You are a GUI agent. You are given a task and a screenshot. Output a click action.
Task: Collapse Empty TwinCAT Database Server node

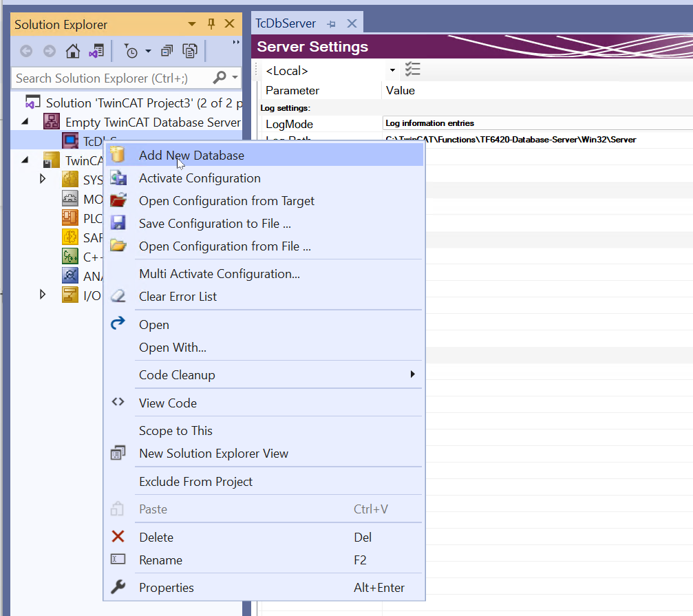click(x=25, y=122)
